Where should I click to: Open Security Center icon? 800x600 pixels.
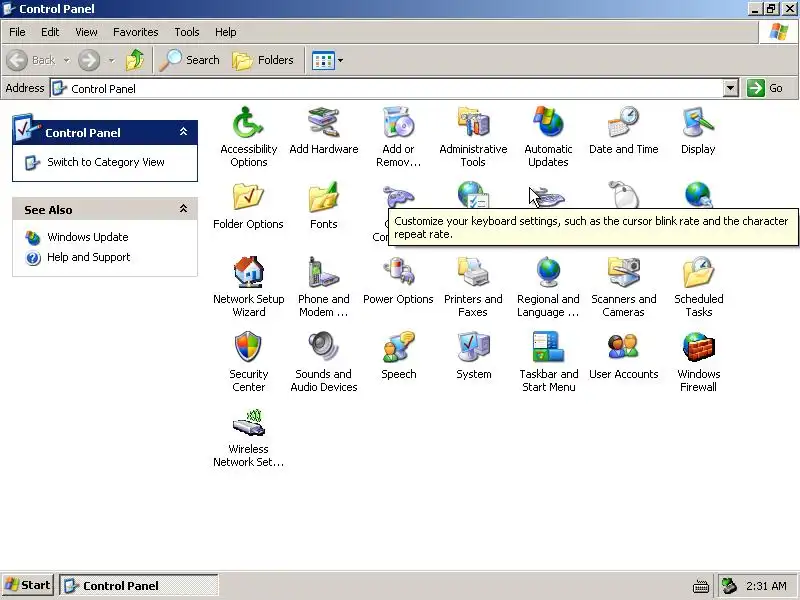248,347
